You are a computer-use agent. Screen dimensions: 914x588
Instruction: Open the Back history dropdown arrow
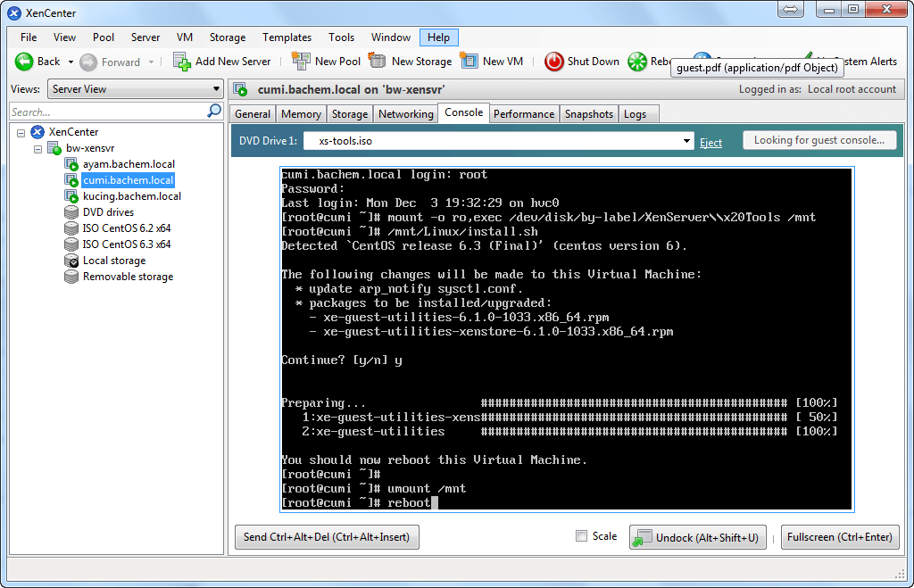pyautogui.click(x=71, y=62)
